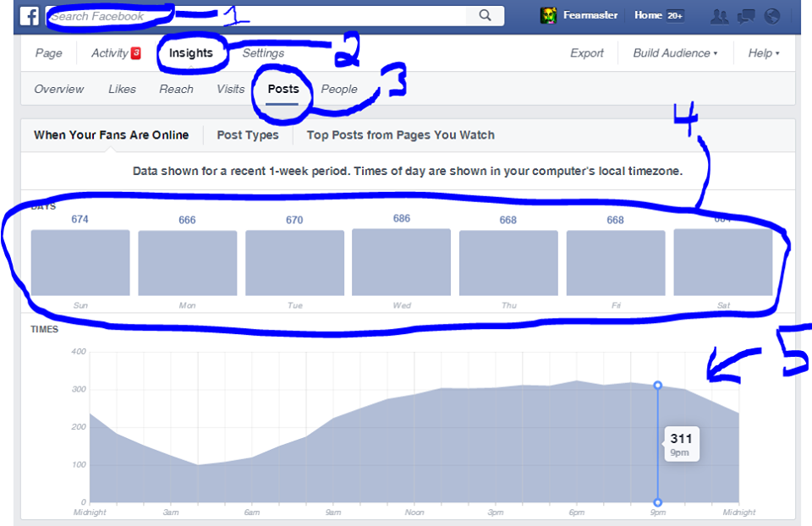
Task: Expand the Help dropdown
Action: point(763,53)
